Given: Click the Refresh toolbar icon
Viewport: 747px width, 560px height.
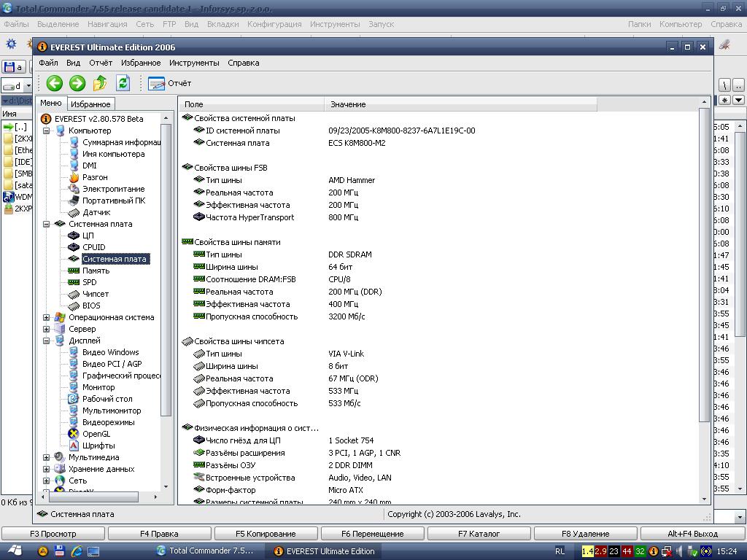Looking at the screenshot, I should pos(123,83).
